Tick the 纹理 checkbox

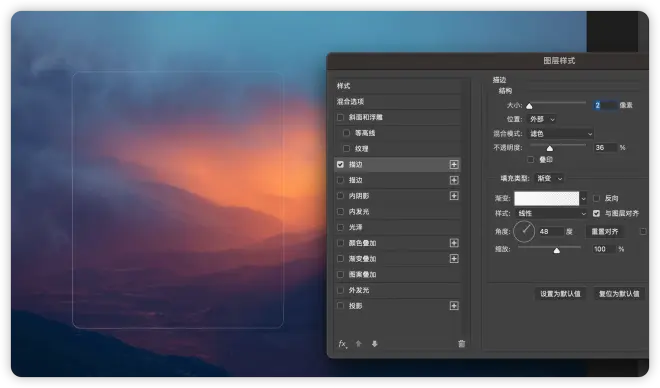346,149
